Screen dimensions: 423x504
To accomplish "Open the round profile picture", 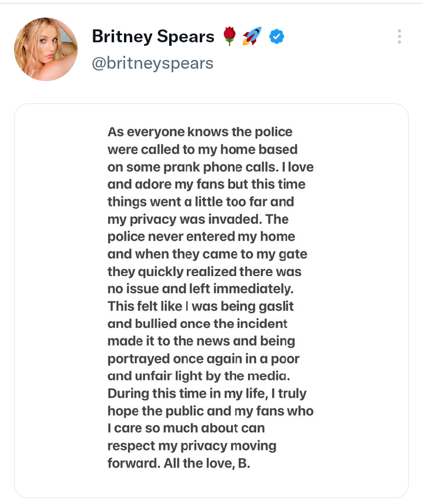I will pyautogui.click(x=46, y=49).
